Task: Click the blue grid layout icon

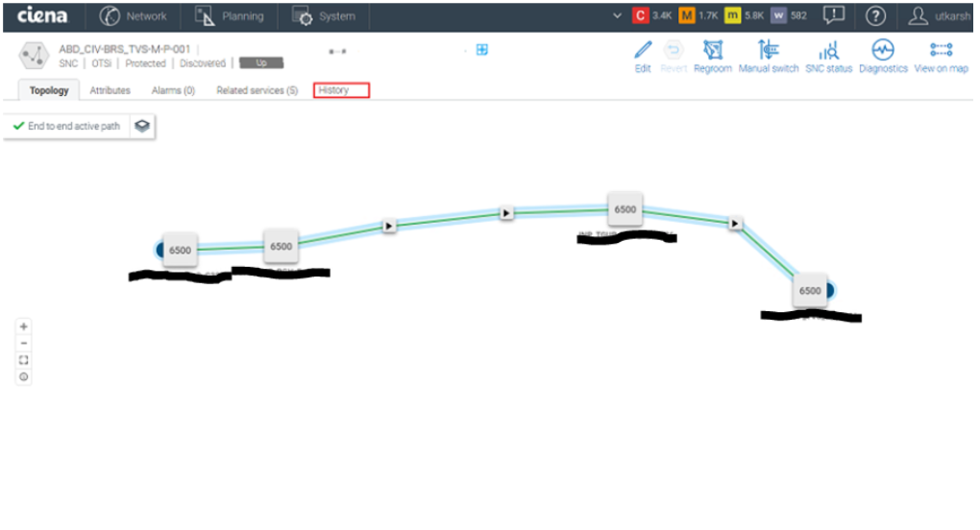Action: [482, 49]
